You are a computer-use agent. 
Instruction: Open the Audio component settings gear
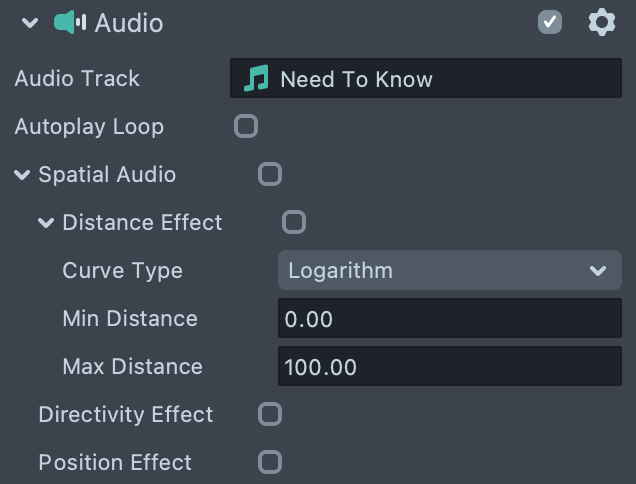click(601, 22)
